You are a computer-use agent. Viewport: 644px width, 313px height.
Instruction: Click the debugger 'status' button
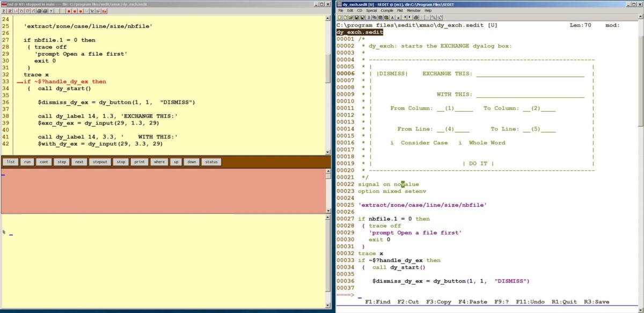[x=211, y=162]
